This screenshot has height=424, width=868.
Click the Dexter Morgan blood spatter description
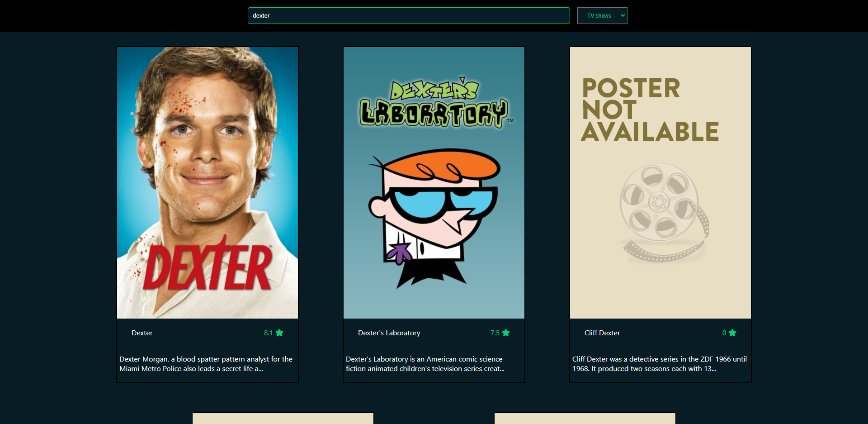tap(206, 364)
